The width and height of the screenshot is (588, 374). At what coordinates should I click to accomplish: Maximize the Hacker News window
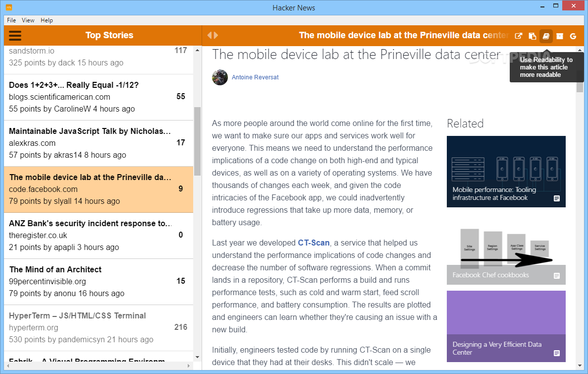tap(556, 6)
